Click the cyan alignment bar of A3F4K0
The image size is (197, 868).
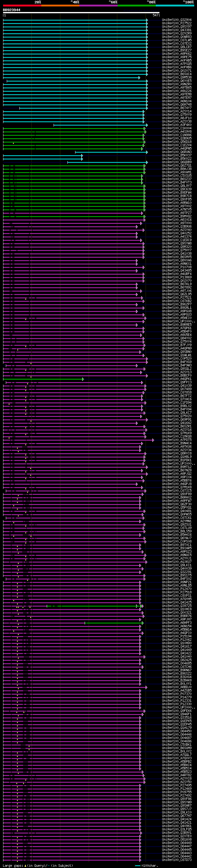click(x=101, y=125)
